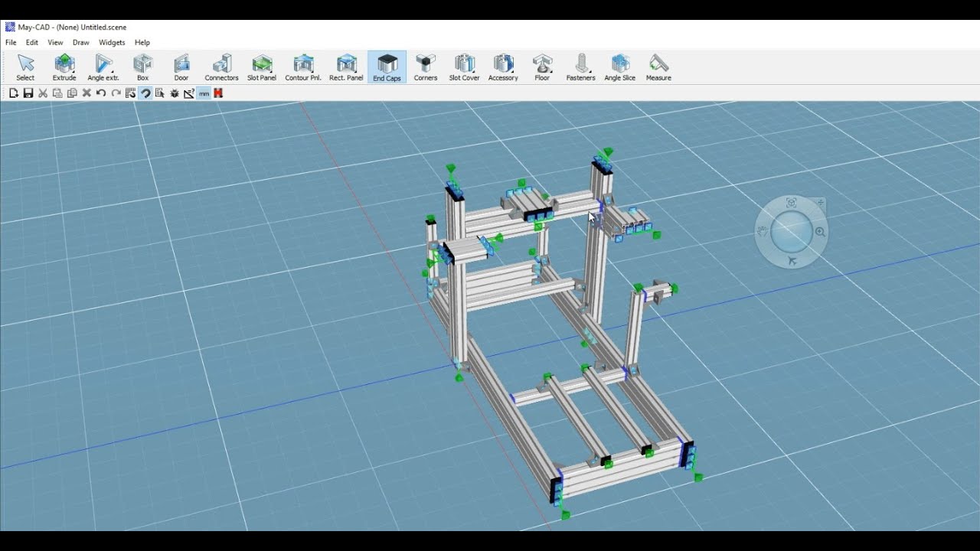Choose the Select tool
The width and height of the screenshot is (980, 551).
pos(25,67)
